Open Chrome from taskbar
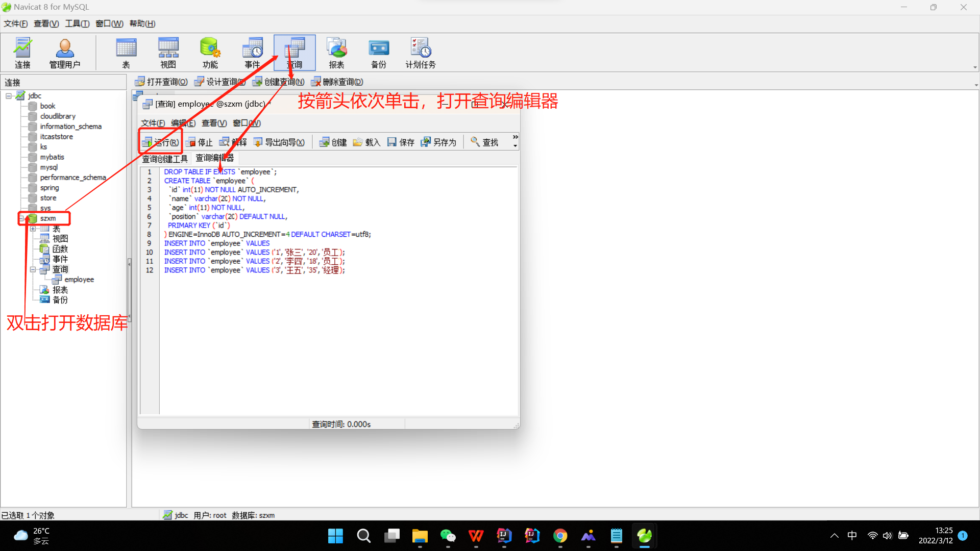 [560, 536]
